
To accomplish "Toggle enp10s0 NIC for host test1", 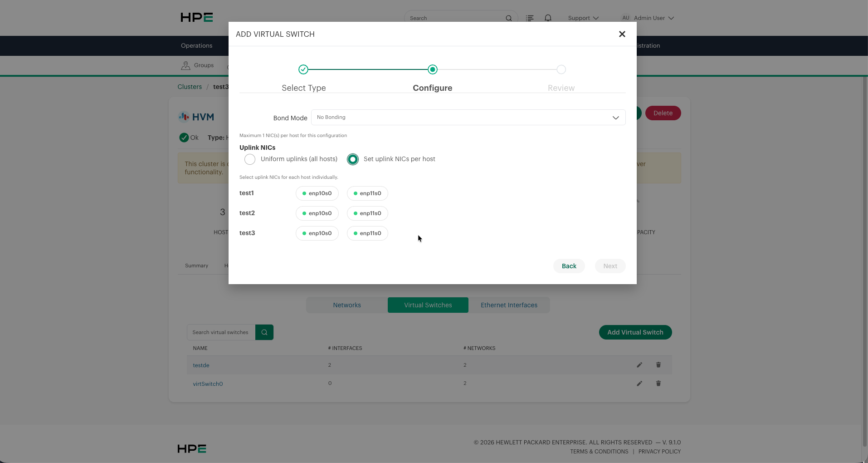I will pos(317,193).
